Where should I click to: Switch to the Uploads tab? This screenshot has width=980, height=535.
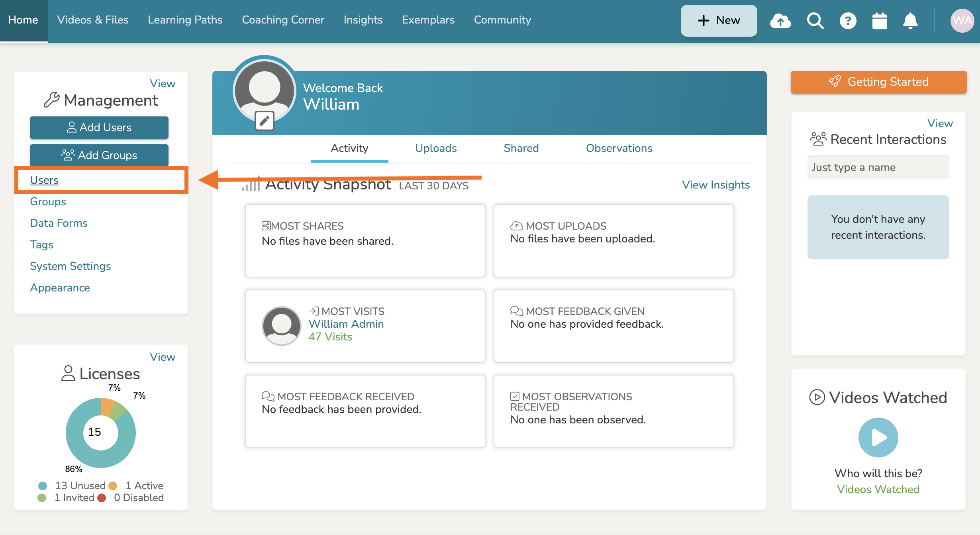coord(436,148)
